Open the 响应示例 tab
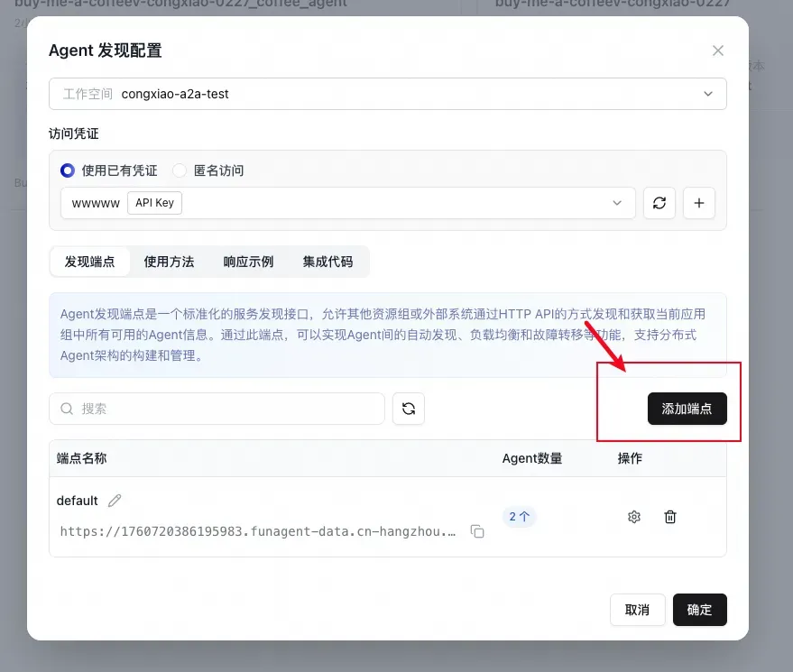Screen dimensions: 793x672 [x=248, y=262]
